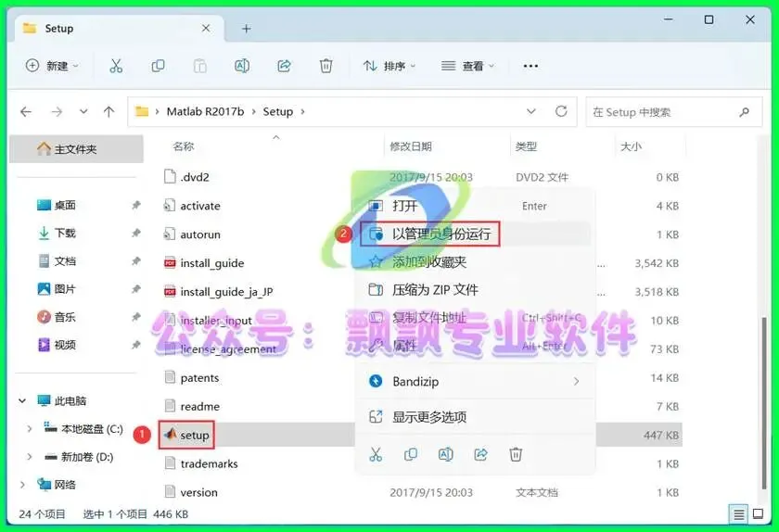Expand 新加卷 (D:) tree node

30,457
